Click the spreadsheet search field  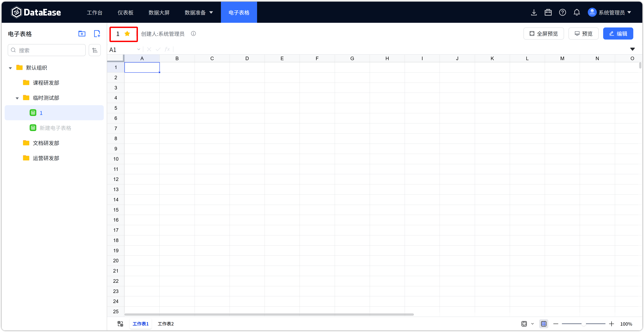pos(47,50)
